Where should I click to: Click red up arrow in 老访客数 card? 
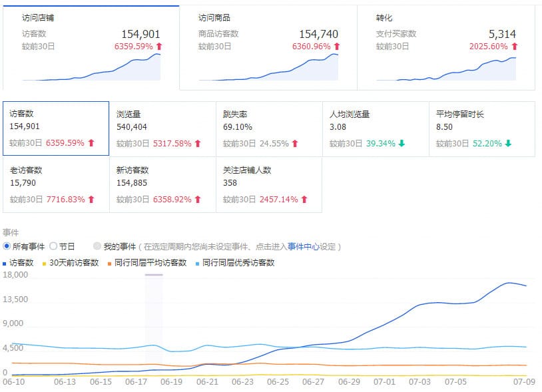[x=91, y=199]
